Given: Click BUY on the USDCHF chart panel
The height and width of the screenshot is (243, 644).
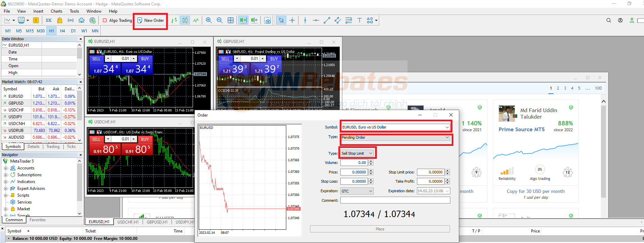Looking at the screenshot, I should point(145,139).
